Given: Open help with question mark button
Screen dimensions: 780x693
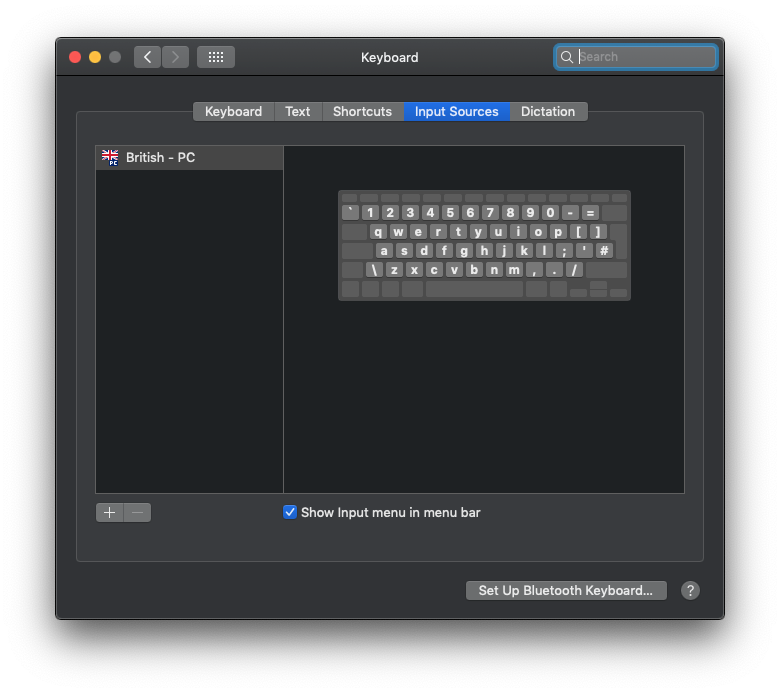Looking at the screenshot, I should [x=690, y=590].
